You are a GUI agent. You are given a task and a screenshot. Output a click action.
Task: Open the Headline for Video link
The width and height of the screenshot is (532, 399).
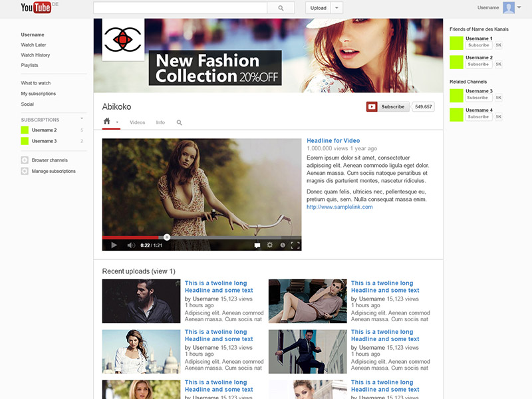333,140
